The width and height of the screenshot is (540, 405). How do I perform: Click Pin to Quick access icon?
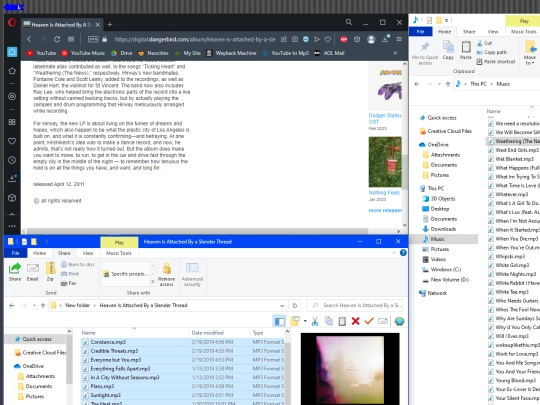[425, 53]
